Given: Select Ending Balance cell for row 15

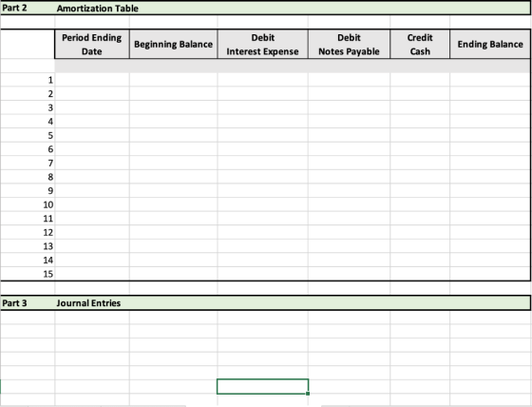Looking at the screenshot, I should click(490, 274).
